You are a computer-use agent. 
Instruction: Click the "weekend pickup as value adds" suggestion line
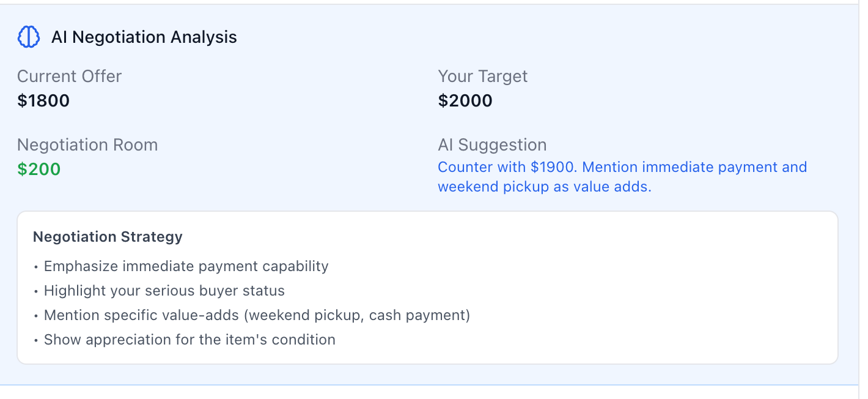point(544,187)
